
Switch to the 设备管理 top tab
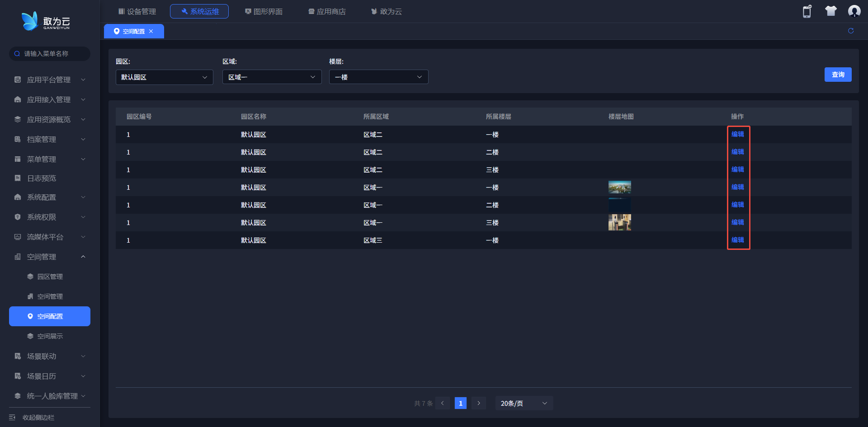137,11
